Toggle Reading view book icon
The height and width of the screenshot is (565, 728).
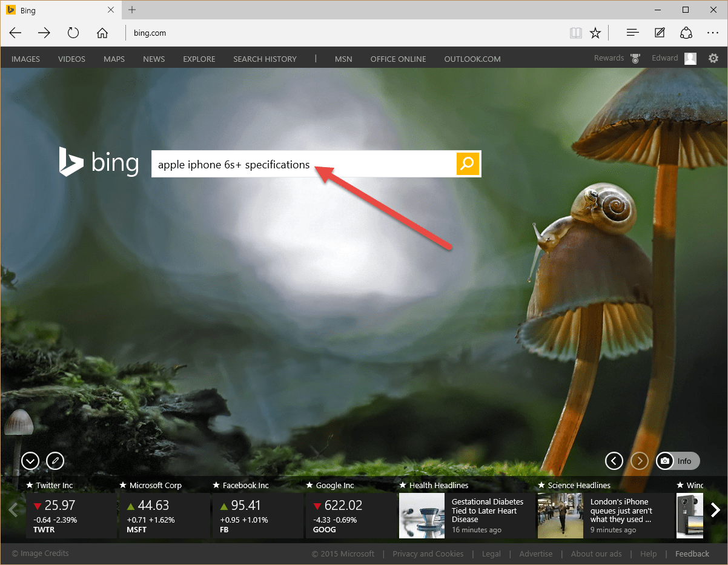[x=575, y=33]
